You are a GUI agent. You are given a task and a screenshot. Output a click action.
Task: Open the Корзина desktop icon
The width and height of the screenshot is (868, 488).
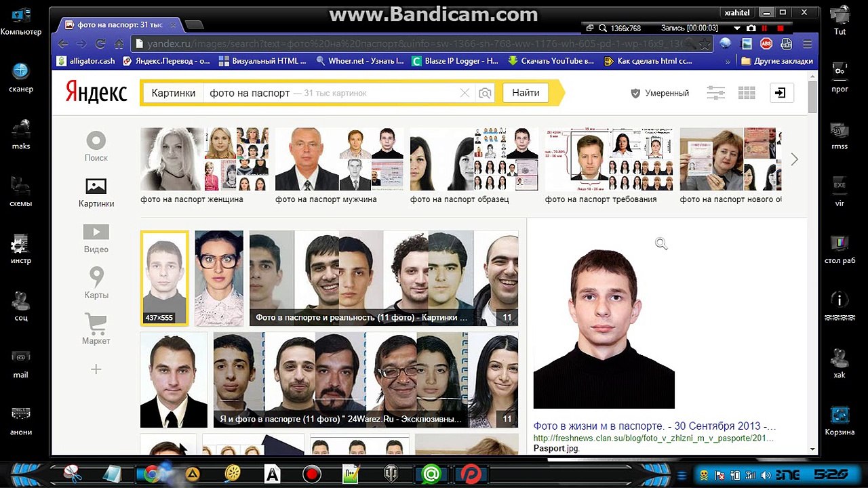(840, 420)
